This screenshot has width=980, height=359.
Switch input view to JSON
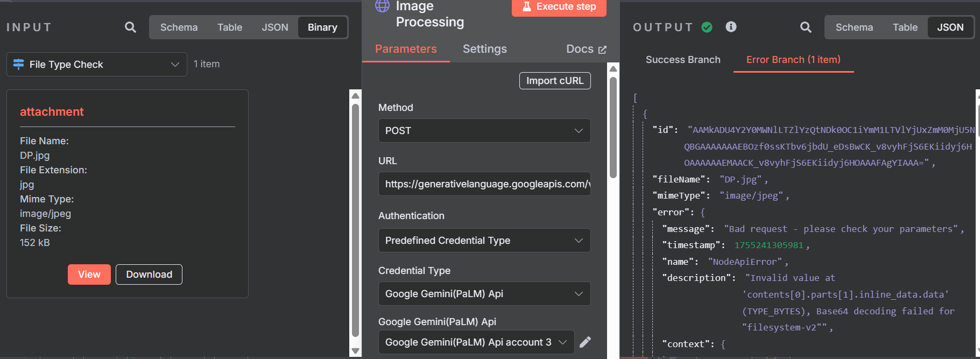click(x=274, y=27)
